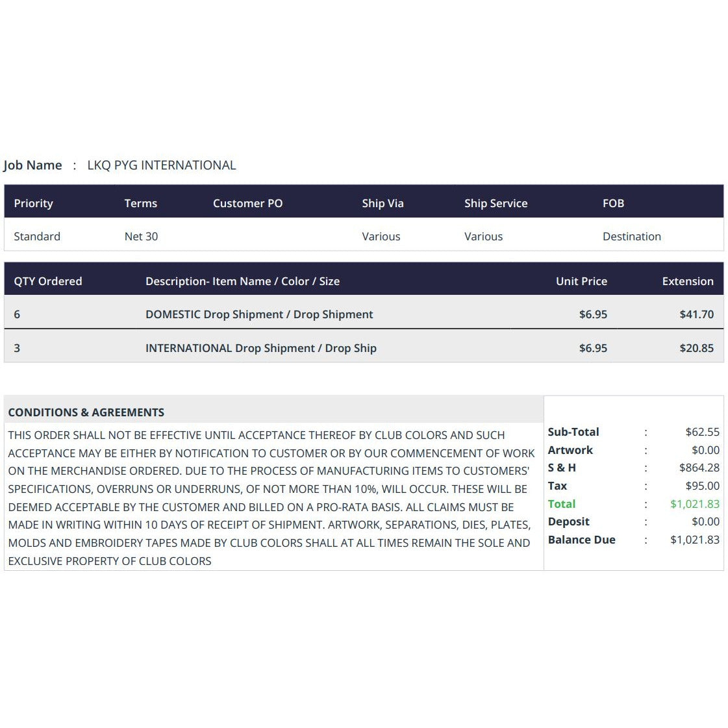This screenshot has width=728, height=728.
Task: Click the LKQ PYG INTERNATIONAL job name
Action: pyautogui.click(x=162, y=166)
